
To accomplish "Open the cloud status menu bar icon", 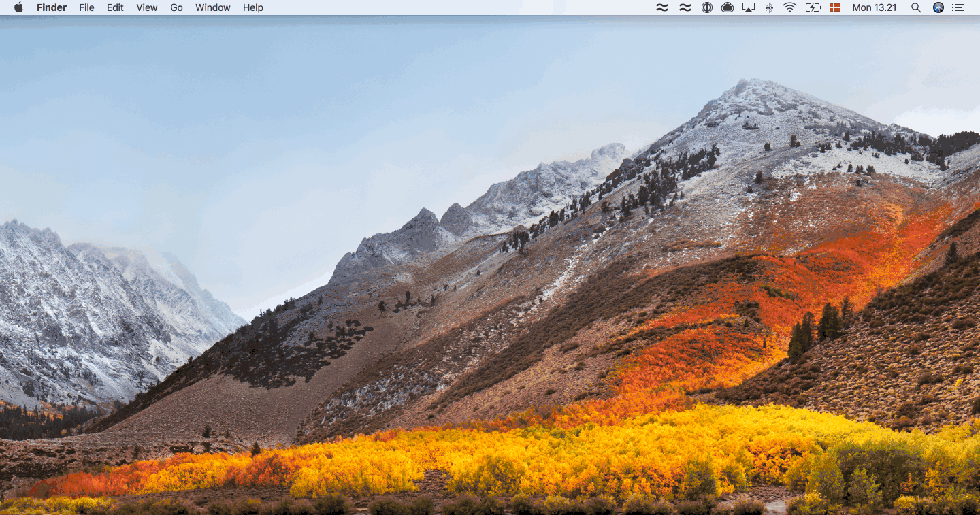I will coord(728,7).
